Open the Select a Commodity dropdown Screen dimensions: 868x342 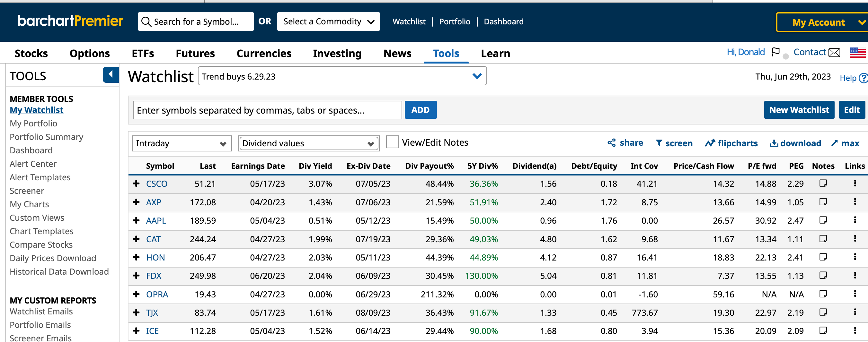point(328,21)
